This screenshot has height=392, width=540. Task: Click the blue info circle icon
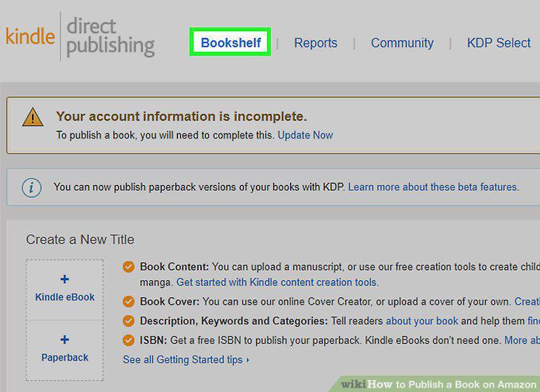click(x=32, y=187)
